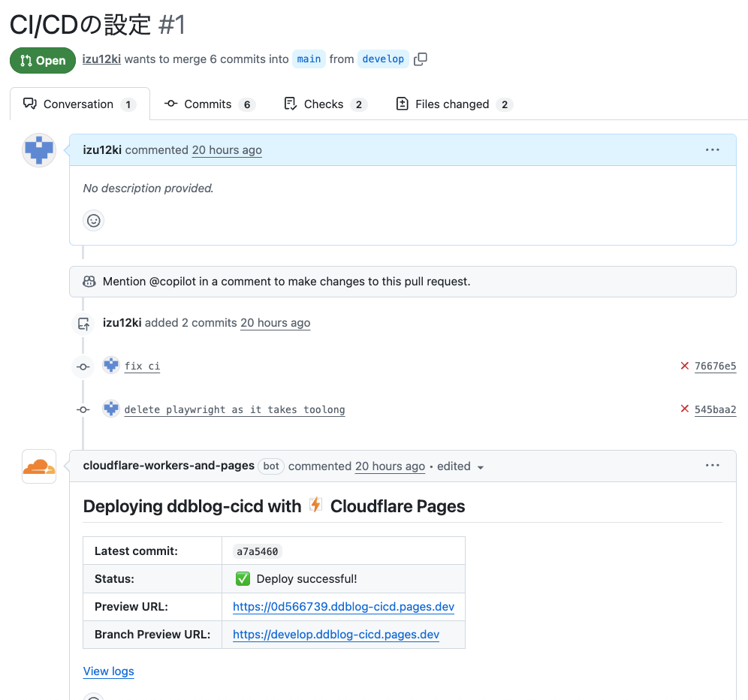The height and width of the screenshot is (700, 748).
Task: Open the View logs link
Action: 109,671
